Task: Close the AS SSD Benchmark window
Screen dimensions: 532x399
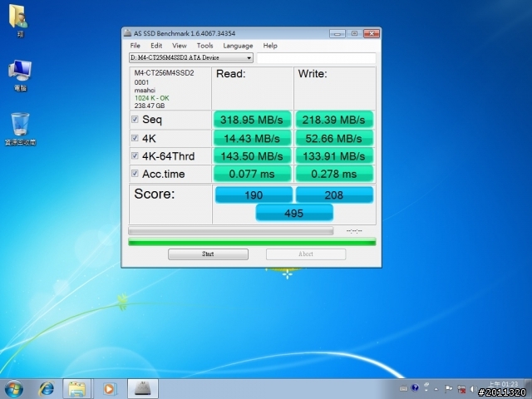Action: tap(372, 33)
